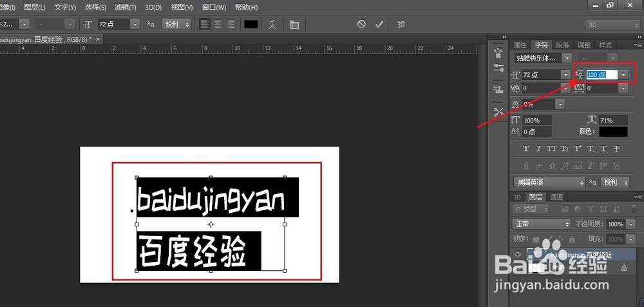
Task: Toggle faux italic style
Action: click(538, 148)
